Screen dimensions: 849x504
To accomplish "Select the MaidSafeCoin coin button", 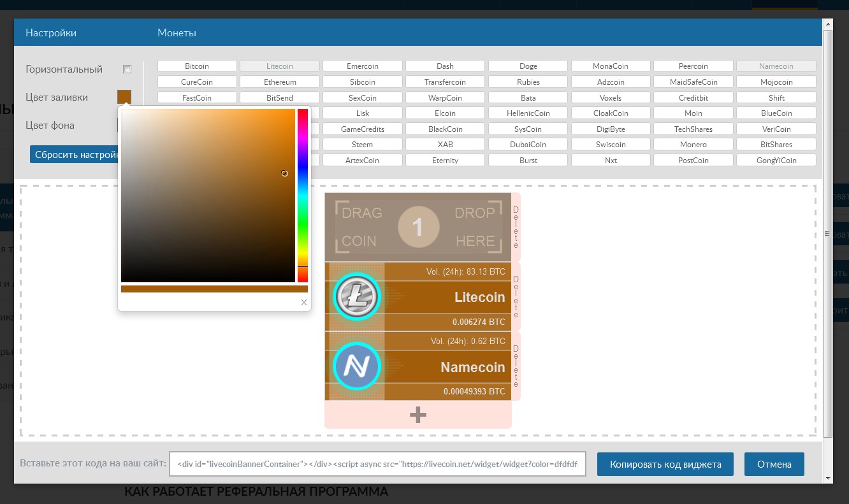I will pyautogui.click(x=693, y=82).
